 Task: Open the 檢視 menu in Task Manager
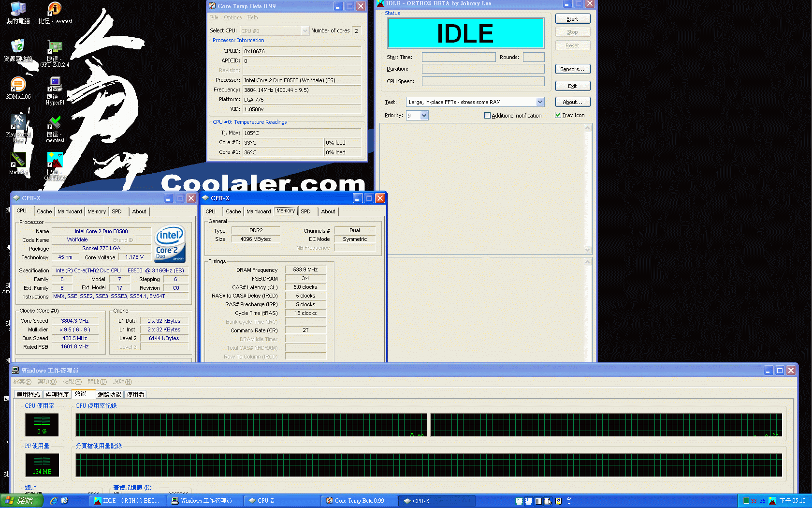coord(72,382)
